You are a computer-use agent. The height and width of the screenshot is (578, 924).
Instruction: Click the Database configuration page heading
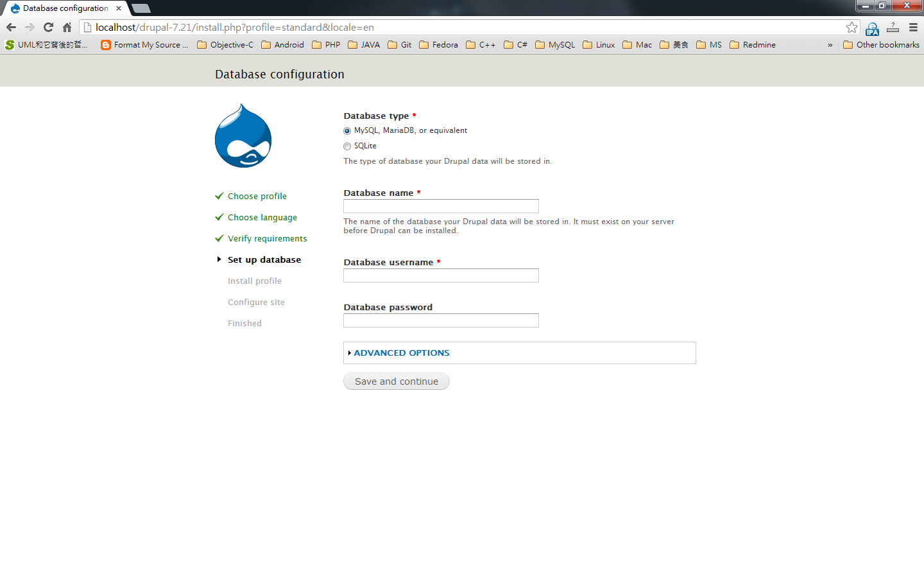click(x=280, y=74)
